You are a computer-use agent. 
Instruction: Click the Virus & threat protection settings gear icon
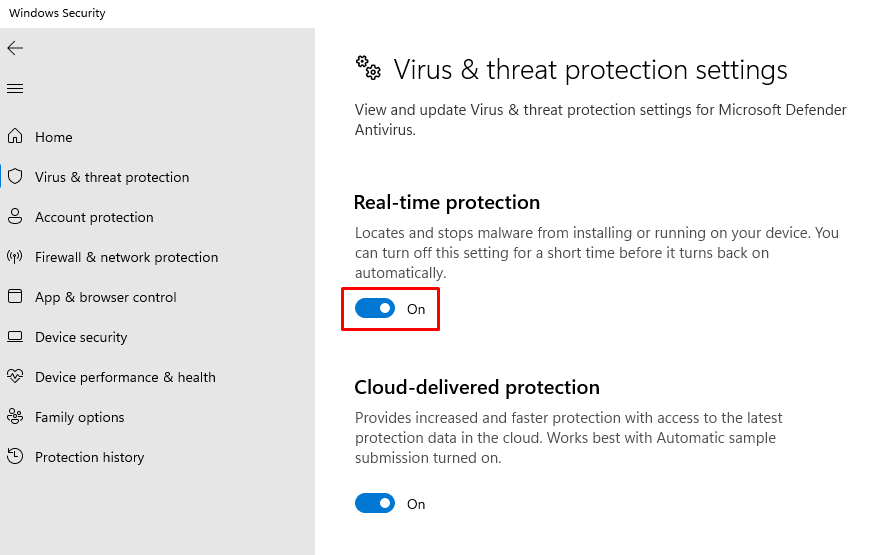(x=368, y=68)
